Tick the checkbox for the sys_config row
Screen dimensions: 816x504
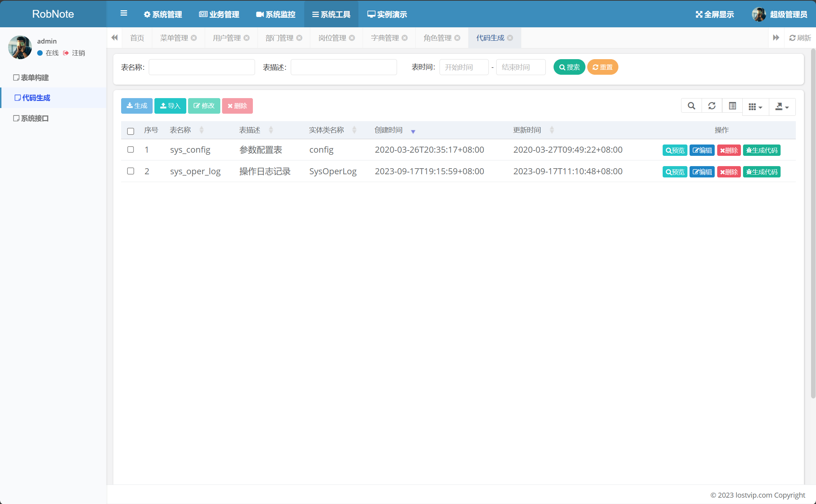(x=131, y=149)
